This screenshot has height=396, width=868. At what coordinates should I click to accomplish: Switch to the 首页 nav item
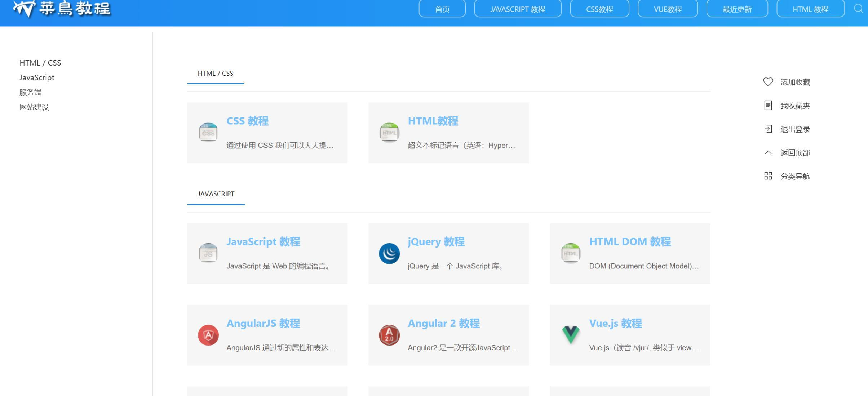point(442,9)
